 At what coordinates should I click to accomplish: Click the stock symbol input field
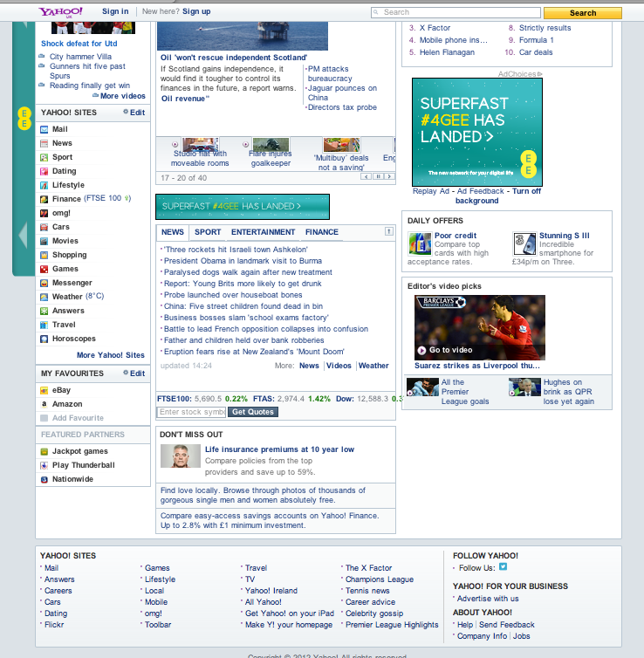(x=192, y=412)
